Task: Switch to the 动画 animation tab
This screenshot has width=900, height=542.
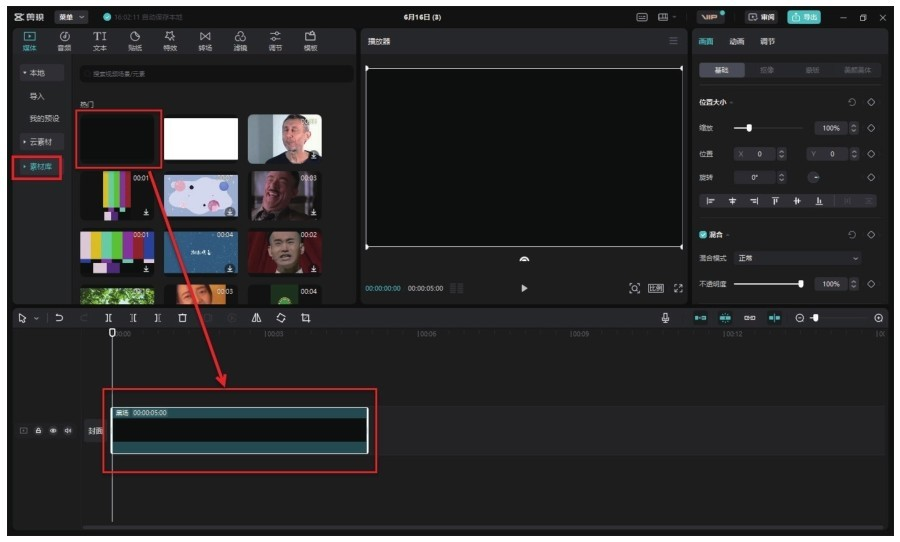Action: 736,41
